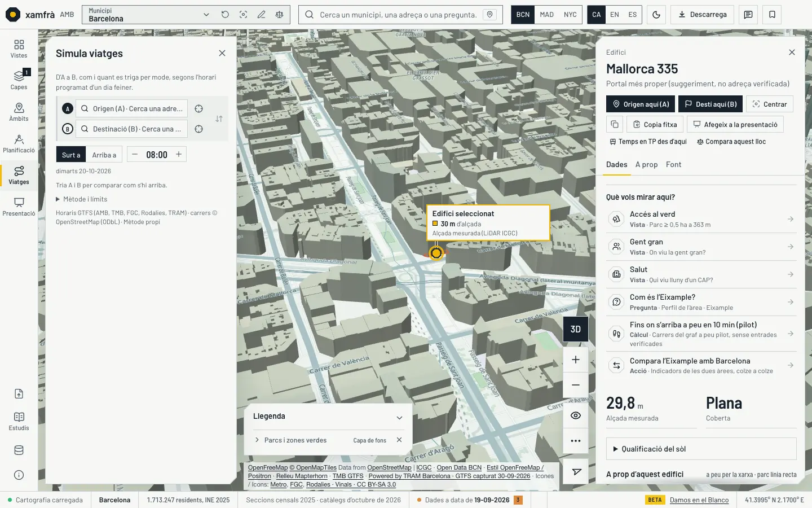Open the Damos en el Blanco link
Viewport: 812px width, 508px height.
699,500
